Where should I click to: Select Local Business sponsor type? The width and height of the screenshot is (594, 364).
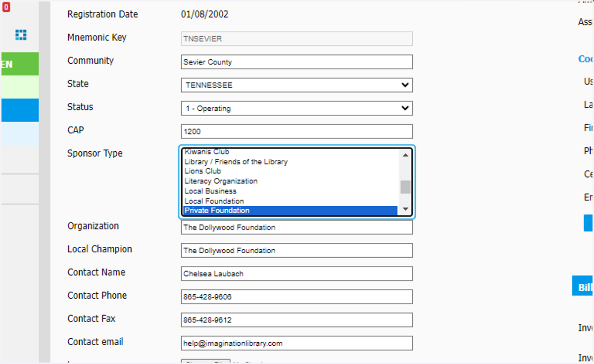(291, 191)
